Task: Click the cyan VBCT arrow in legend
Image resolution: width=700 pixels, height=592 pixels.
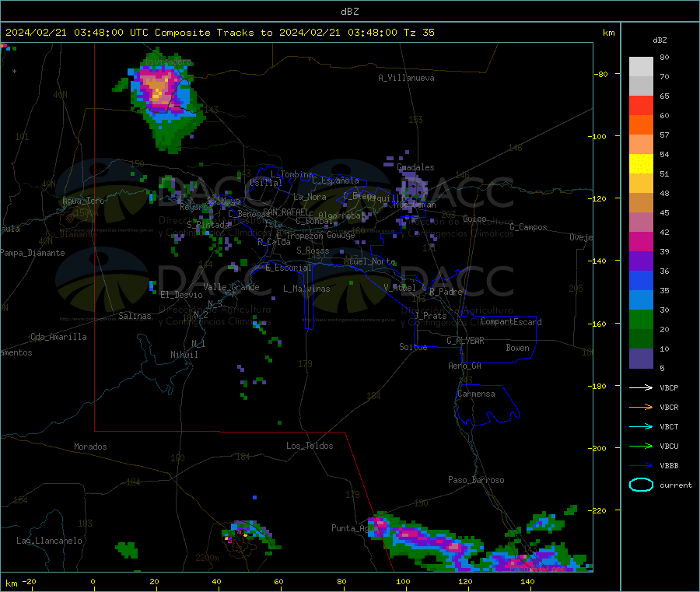Action: [x=641, y=427]
